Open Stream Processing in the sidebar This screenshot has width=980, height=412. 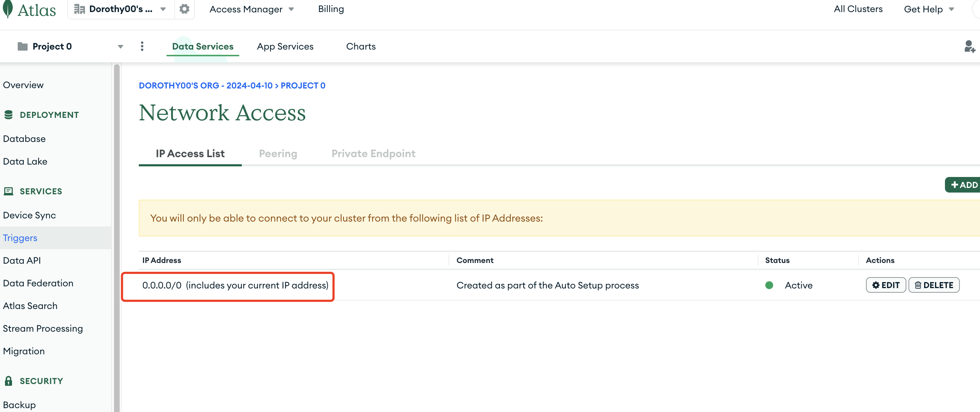pyautogui.click(x=43, y=328)
